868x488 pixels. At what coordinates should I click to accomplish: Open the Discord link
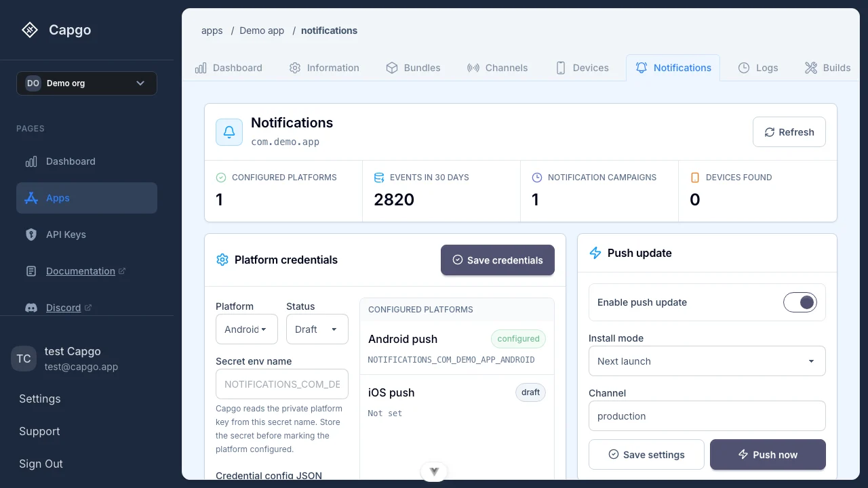pyautogui.click(x=64, y=308)
